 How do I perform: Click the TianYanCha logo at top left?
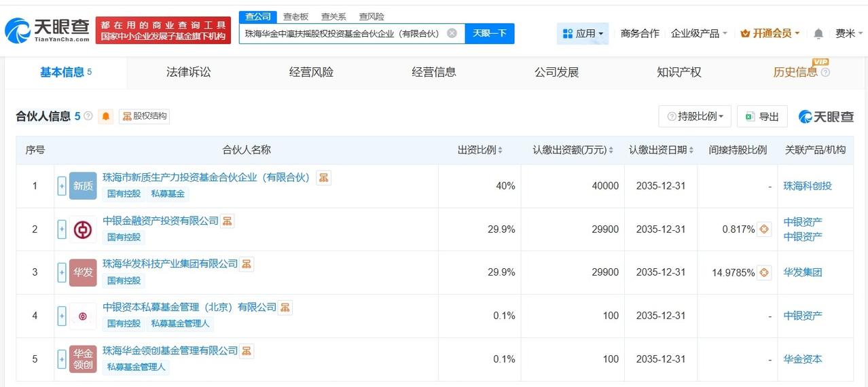(x=48, y=30)
